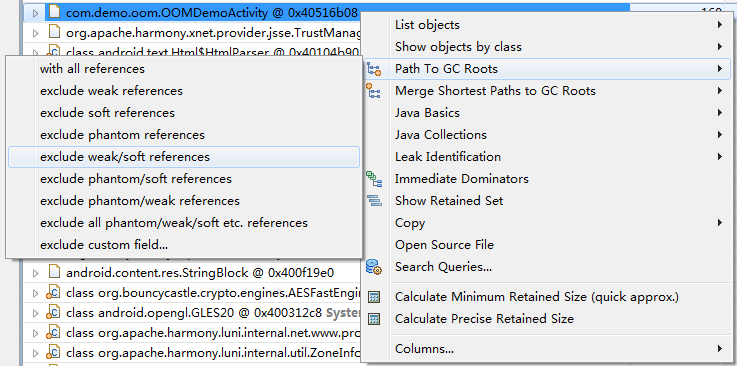Click the Search Queries database icon

pos(374,267)
